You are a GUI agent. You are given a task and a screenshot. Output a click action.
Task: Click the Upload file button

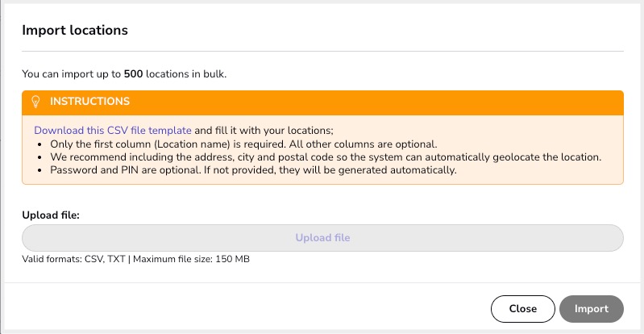pos(322,238)
